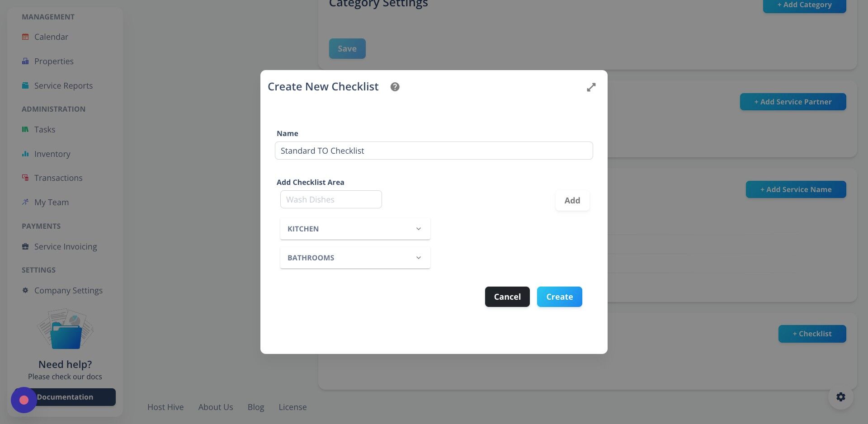This screenshot has height=424, width=868.
Task: Click the Properties building icon
Action: [x=25, y=61]
